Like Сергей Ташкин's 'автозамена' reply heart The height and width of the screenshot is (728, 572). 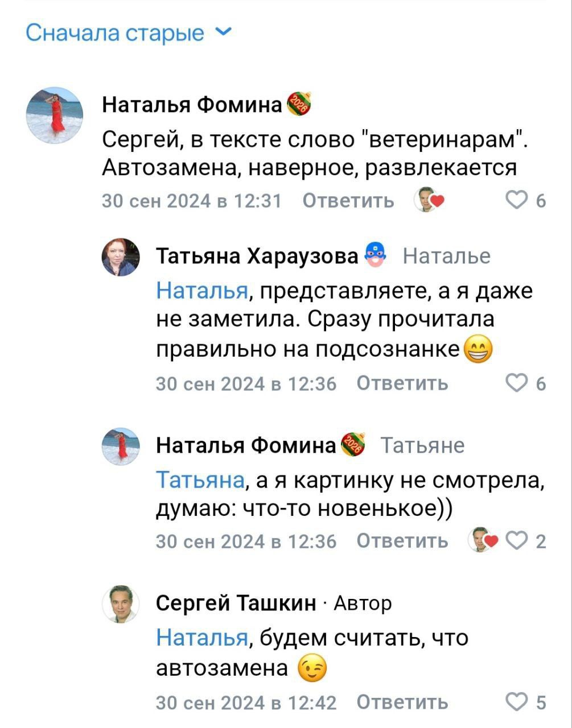516,703
